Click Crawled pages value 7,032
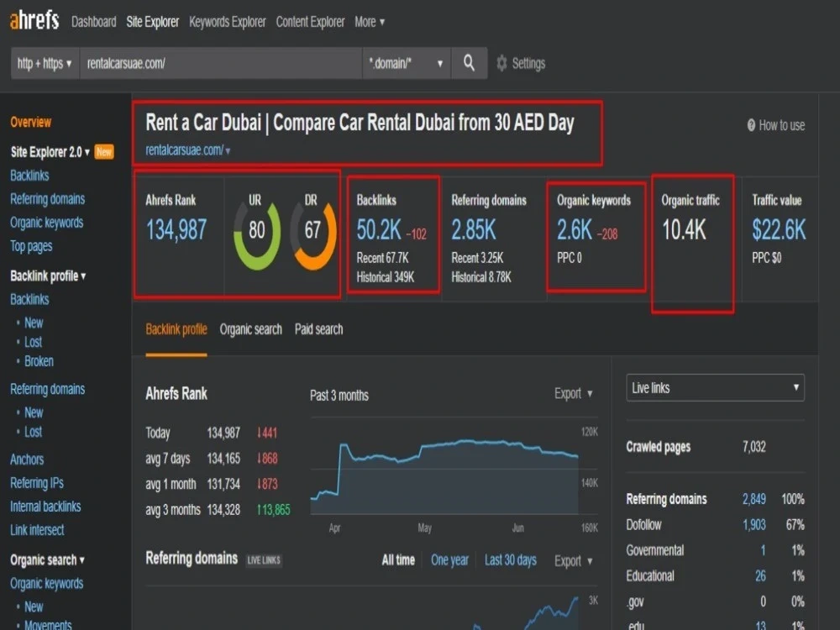Screen dimensions: 840x630 tap(753, 448)
